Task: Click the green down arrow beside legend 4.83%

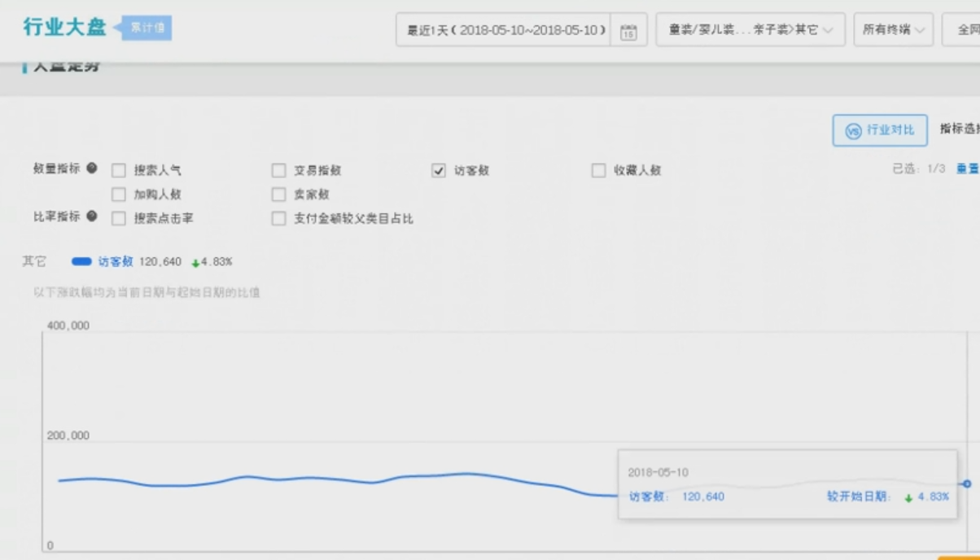Action: tap(195, 263)
